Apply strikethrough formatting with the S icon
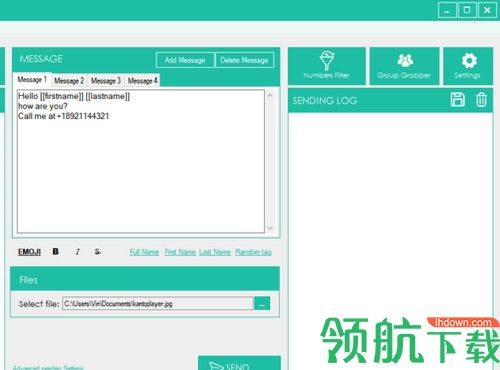Viewport: 500px width, 370px height. tap(97, 252)
